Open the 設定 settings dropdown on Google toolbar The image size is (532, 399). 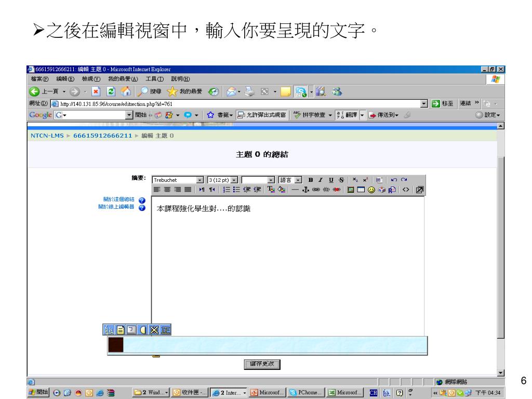pyautogui.click(x=488, y=115)
